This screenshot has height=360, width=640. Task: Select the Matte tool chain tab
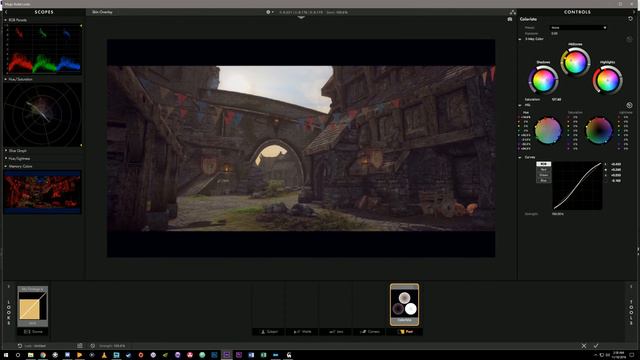[x=302, y=332]
